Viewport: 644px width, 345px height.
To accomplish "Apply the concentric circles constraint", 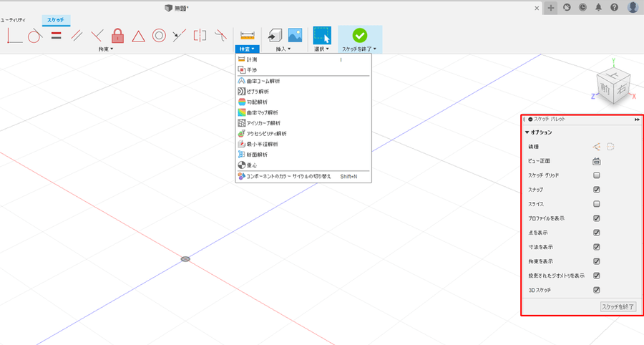I will tap(159, 36).
